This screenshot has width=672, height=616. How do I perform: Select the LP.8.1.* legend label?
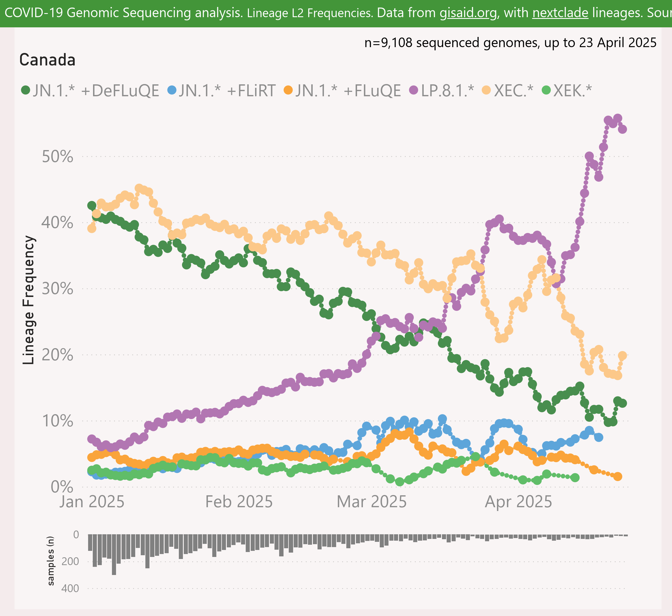[447, 91]
